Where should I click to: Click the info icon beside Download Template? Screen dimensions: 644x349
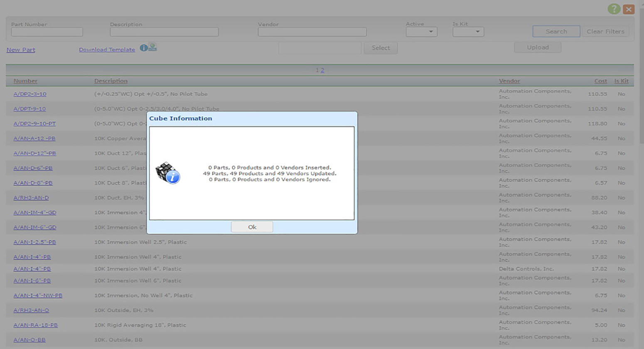click(143, 48)
